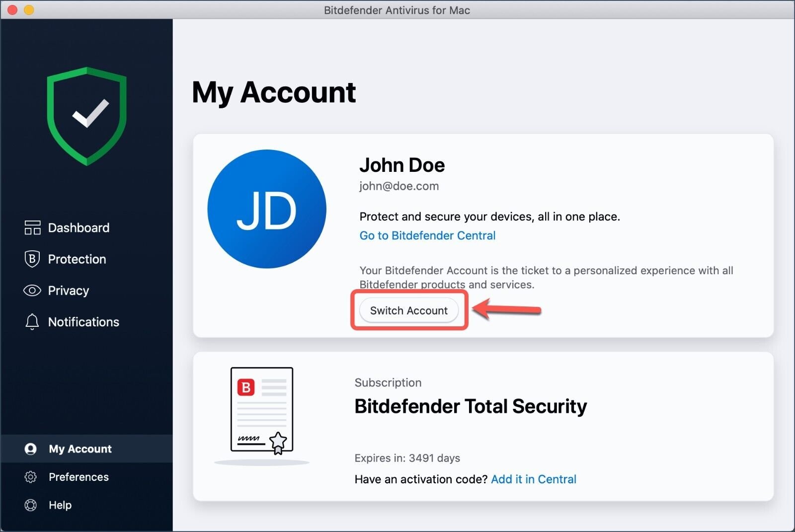Click the yellow minimize window button
Image resolution: width=795 pixels, height=532 pixels.
pos(29,10)
